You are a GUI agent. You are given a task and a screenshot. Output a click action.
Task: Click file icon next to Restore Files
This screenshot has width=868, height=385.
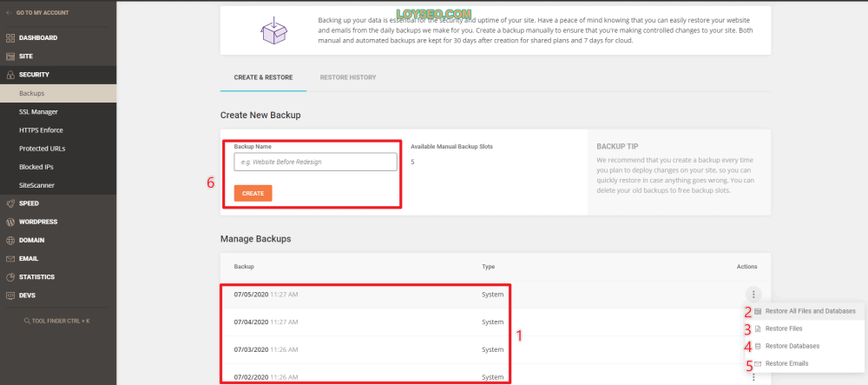tap(758, 329)
